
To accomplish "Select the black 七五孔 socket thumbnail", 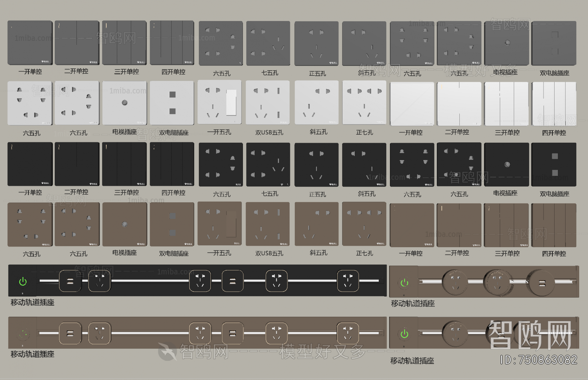I will coord(268,164).
